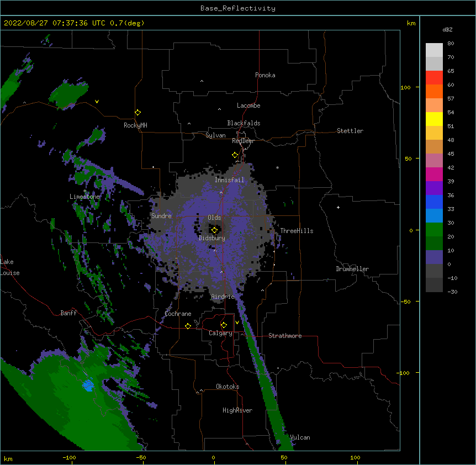Pick the bright green swatch below the 30 mark
The image size is (476, 465).
tap(434, 230)
